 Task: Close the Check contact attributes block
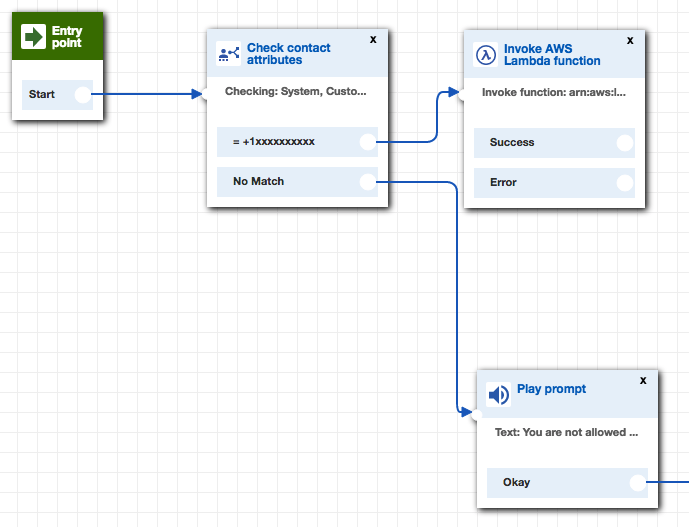[x=373, y=40]
